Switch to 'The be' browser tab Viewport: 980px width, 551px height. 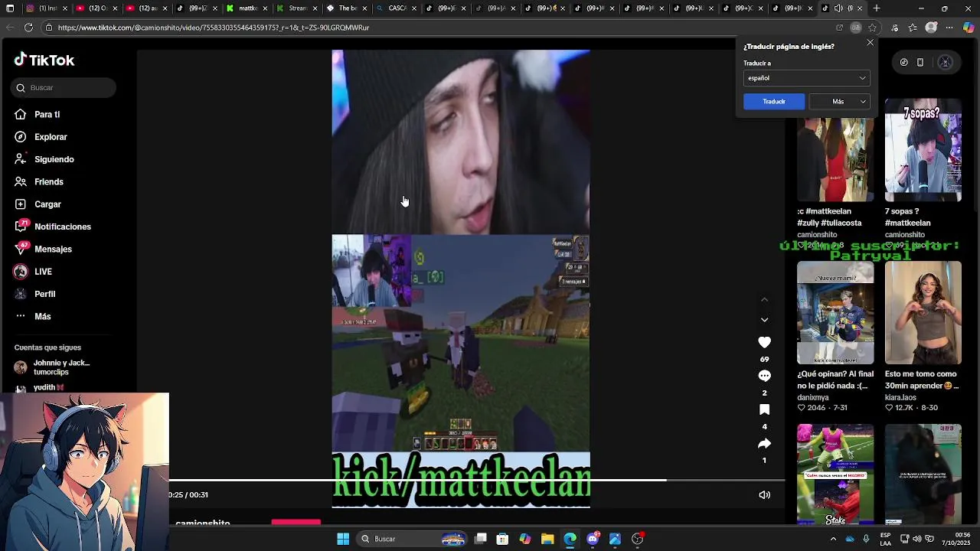[345, 8]
